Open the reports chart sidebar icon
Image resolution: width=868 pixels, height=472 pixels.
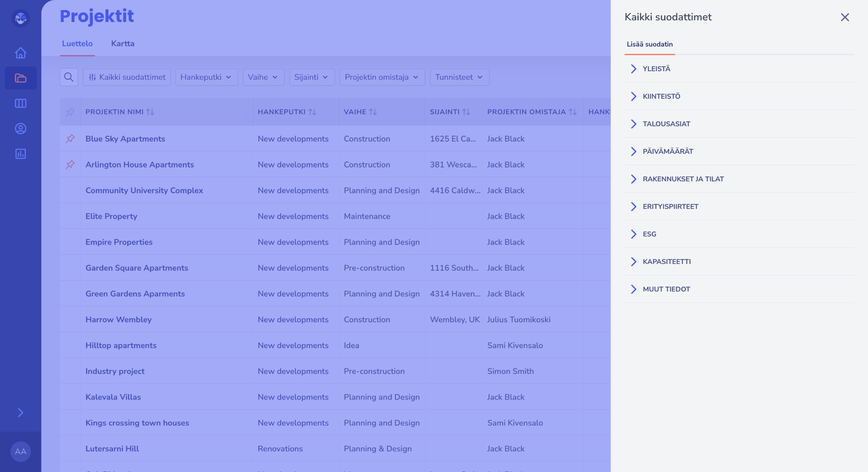(x=20, y=154)
